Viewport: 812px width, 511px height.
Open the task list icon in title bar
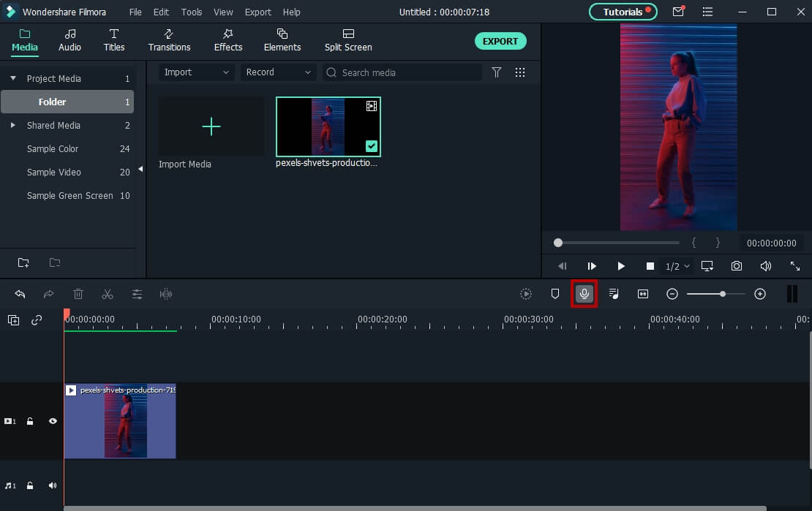707,12
